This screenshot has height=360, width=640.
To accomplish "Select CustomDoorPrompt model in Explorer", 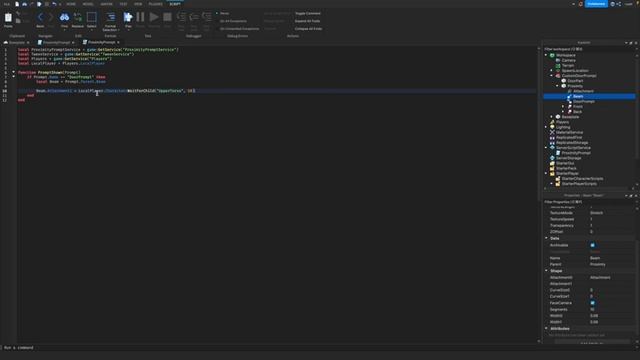I will coord(579,76).
